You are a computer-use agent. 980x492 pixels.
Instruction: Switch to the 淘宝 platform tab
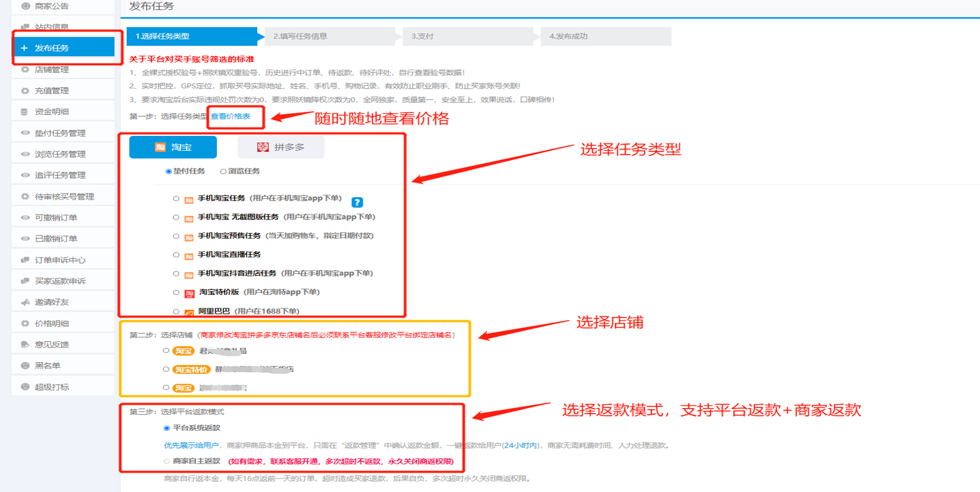(173, 147)
